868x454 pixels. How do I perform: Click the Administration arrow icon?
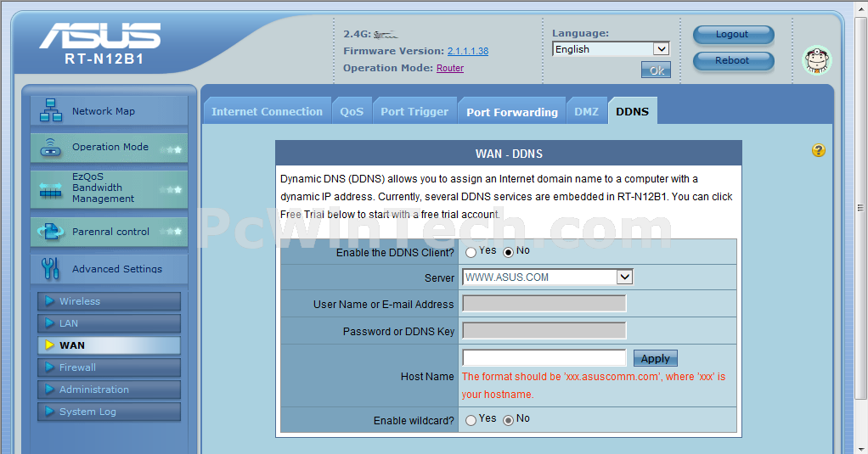click(x=49, y=390)
